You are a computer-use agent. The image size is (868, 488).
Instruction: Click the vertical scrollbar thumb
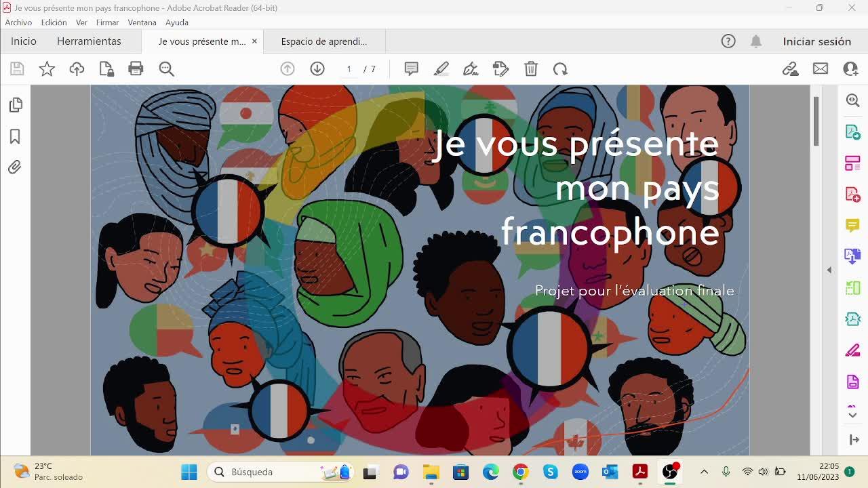pyautogui.click(x=815, y=121)
